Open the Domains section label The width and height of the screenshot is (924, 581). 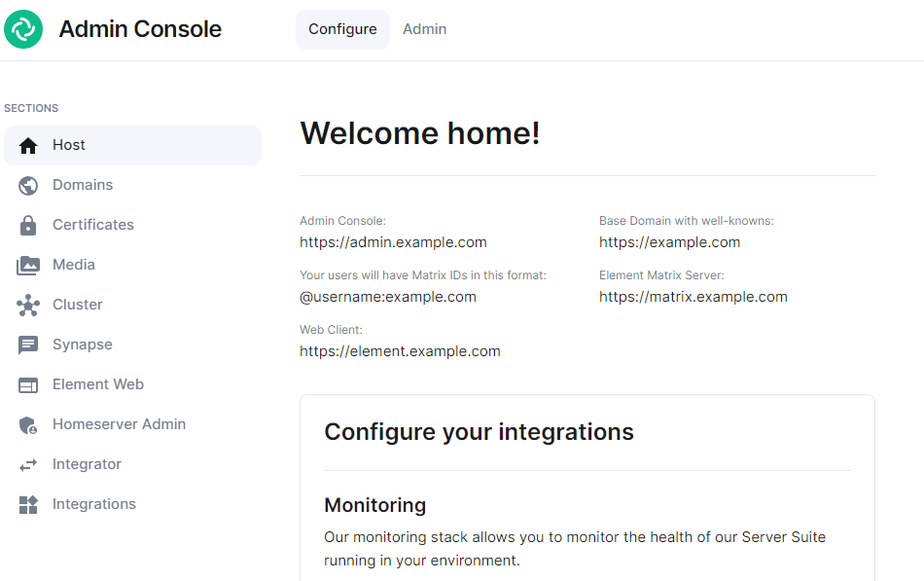pos(83,185)
